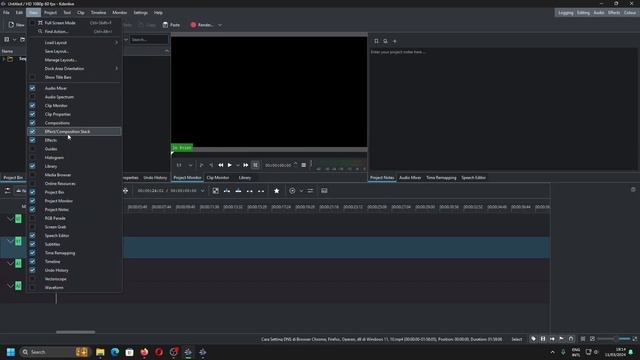The height and width of the screenshot is (360, 640).
Task: Open play options dropdown next to play button
Action: tap(238, 165)
